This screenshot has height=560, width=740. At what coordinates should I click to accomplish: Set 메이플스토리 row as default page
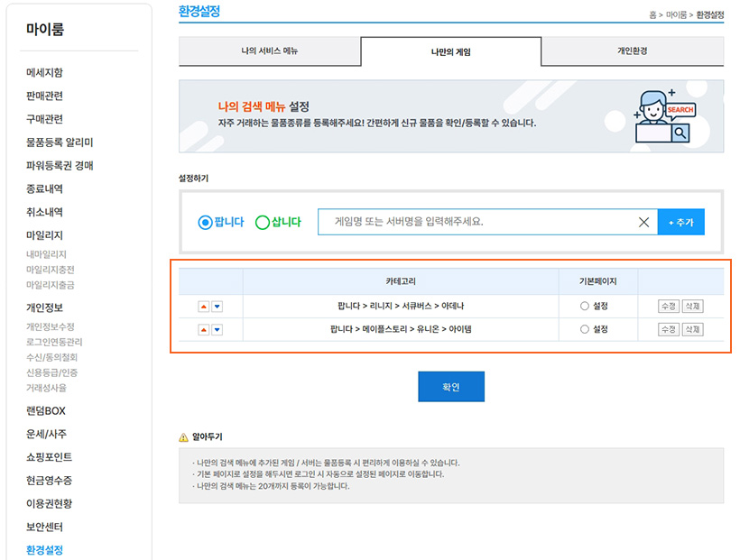click(585, 330)
